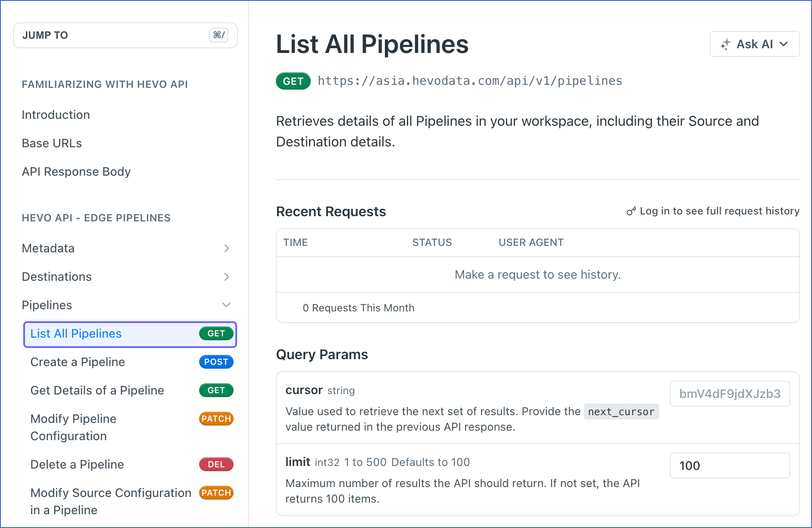Click the ⌘/ shortcut badge in Jump To
Viewport: 812px width, 528px height.
pyautogui.click(x=219, y=35)
